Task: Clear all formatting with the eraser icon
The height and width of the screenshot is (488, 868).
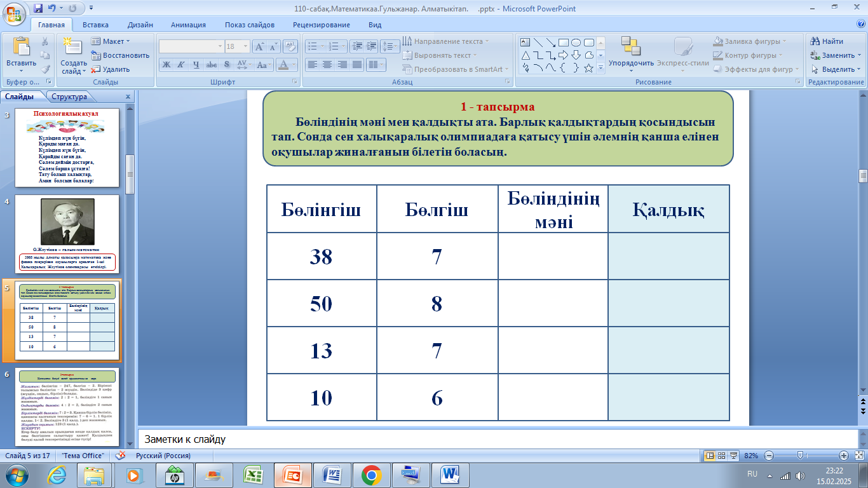Action: (291, 46)
